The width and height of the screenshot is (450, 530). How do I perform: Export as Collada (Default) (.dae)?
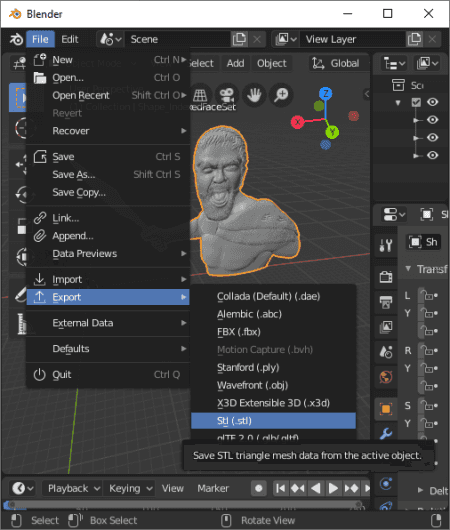[x=273, y=296]
